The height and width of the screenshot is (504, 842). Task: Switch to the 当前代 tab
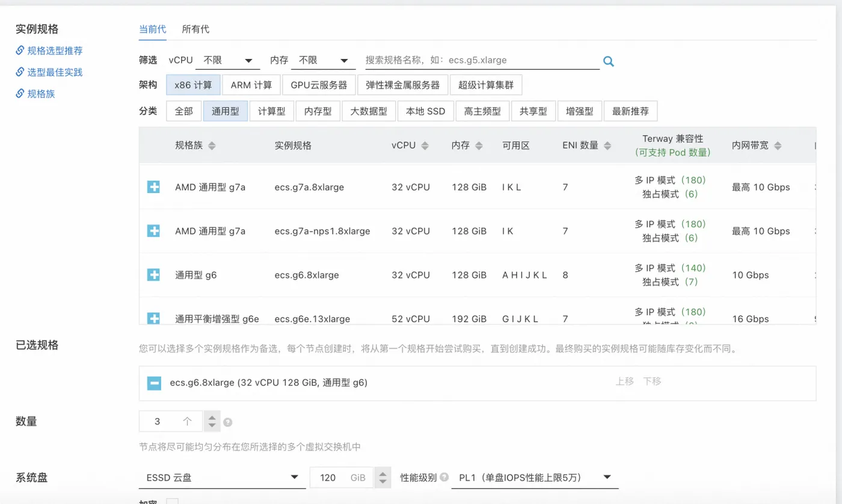coord(153,29)
